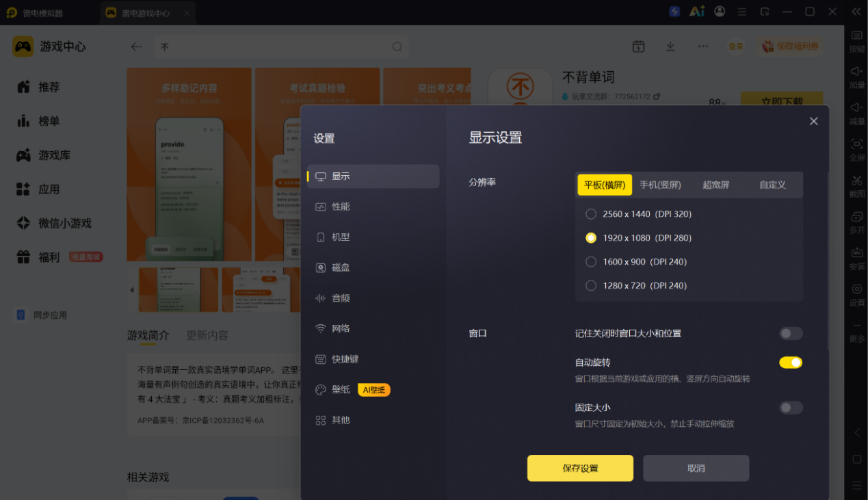Click the 保存设置 save button

click(x=580, y=469)
